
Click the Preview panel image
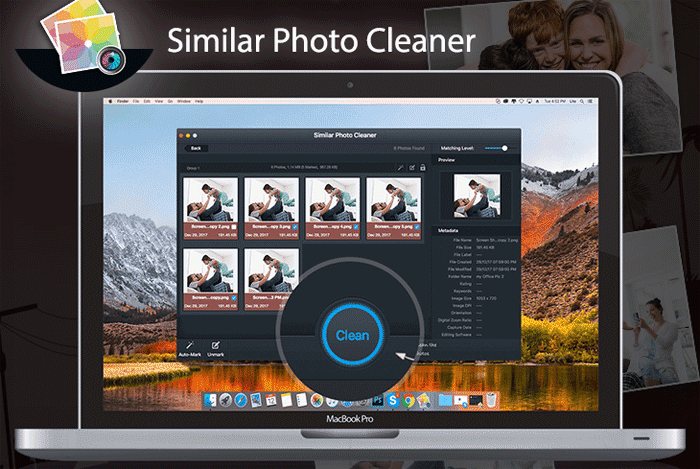point(477,196)
